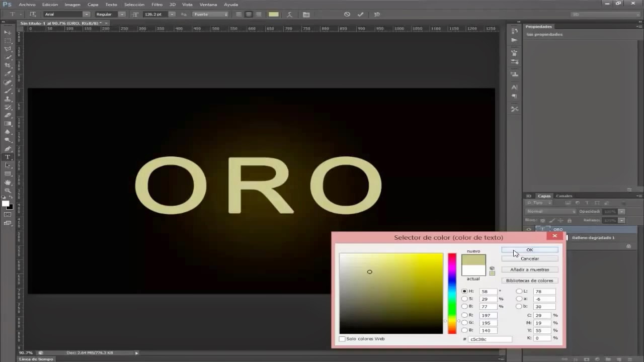The image size is (644, 362).
Task: Open the Archivo menu
Action: [27, 5]
